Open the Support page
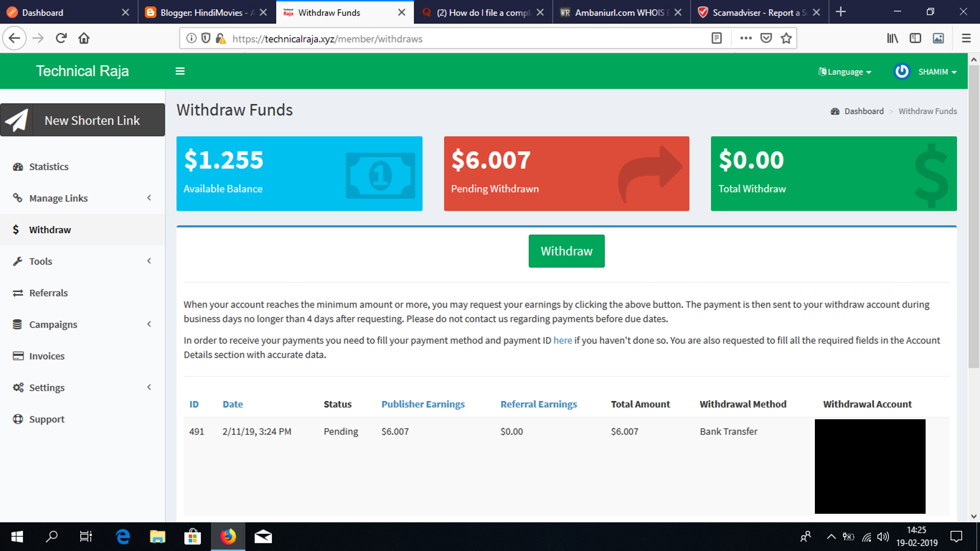Viewport: 980px width, 551px height. pyautogui.click(x=47, y=419)
